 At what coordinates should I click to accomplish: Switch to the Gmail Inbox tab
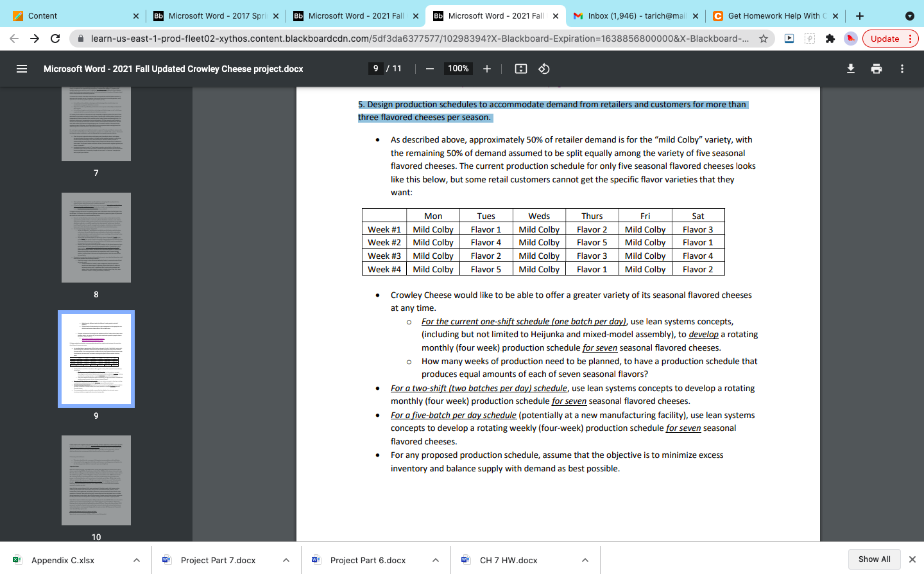click(x=635, y=16)
